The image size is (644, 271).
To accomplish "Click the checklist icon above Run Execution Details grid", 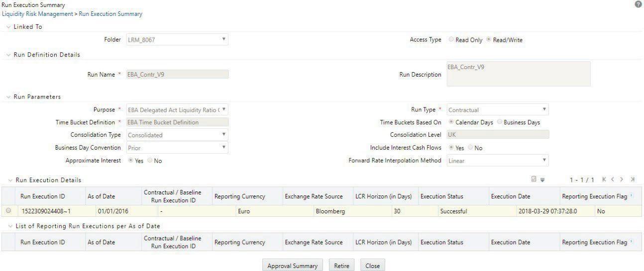I will 534,180.
